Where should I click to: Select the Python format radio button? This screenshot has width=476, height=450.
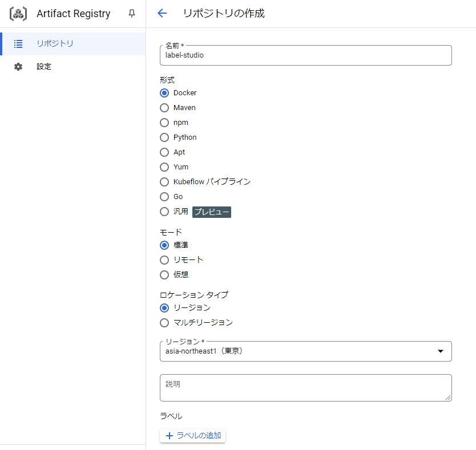tap(164, 137)
